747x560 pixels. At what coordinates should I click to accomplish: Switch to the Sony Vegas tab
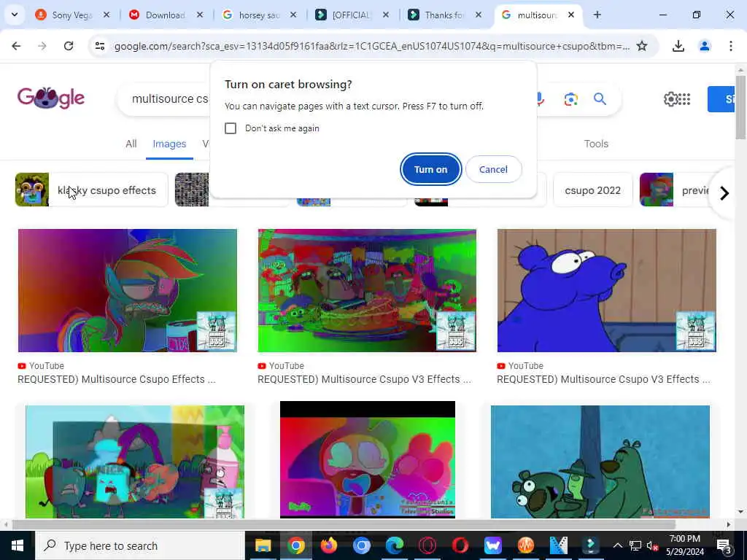click(64, 15)
